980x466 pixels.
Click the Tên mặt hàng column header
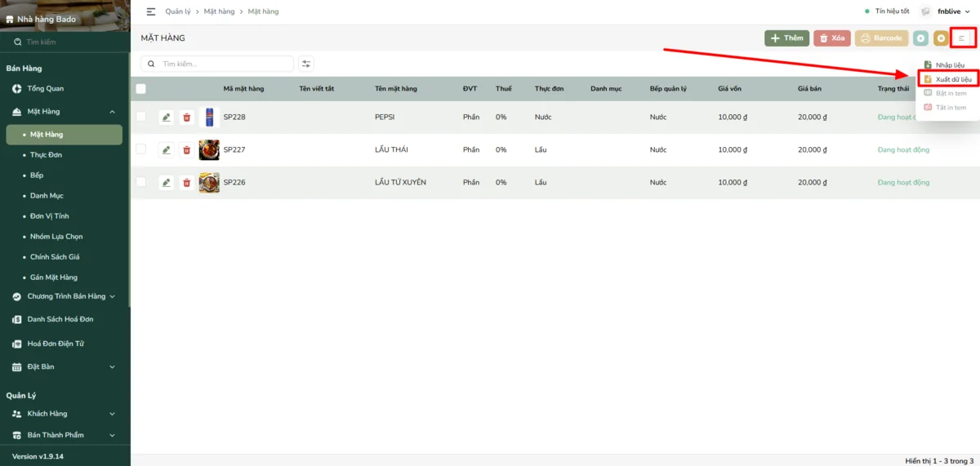(x=396, y=89)
